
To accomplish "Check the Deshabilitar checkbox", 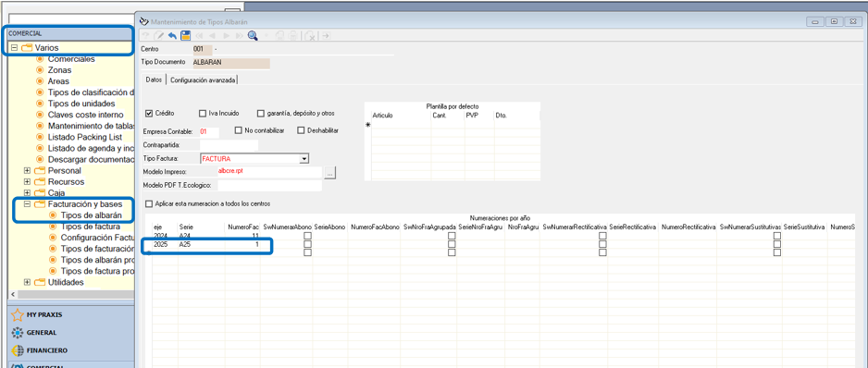I will (301, 130).
